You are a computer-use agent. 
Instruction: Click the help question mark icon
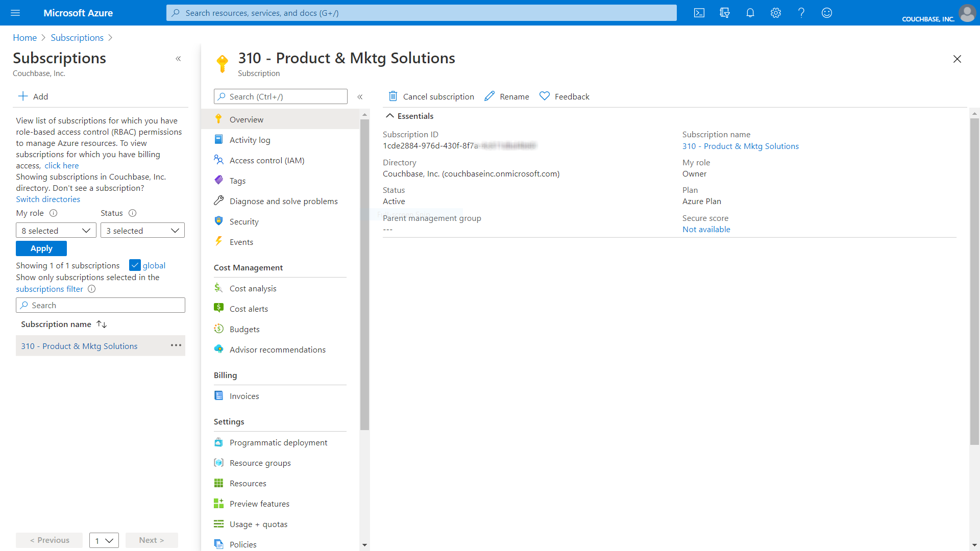[801, 13]
